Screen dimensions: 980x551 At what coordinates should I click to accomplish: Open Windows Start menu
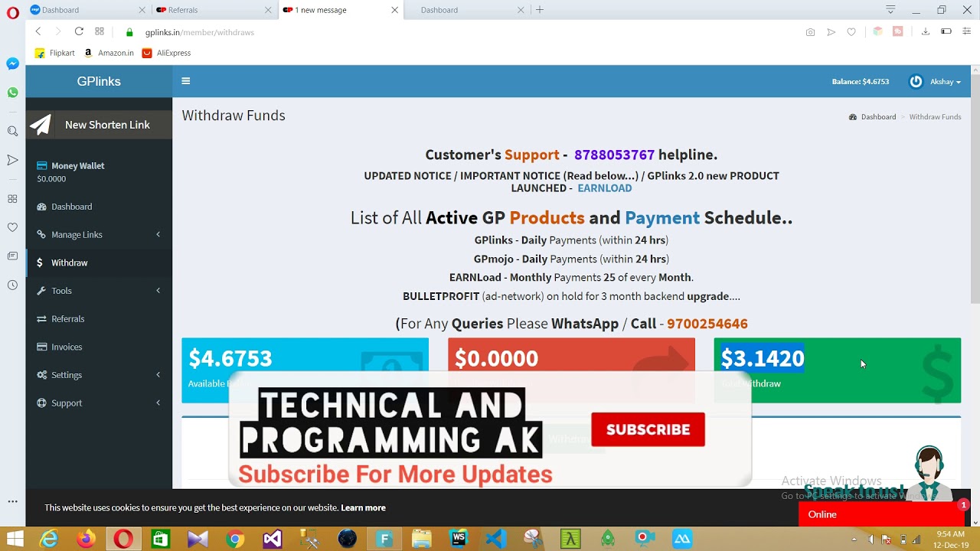click(15, 539)
